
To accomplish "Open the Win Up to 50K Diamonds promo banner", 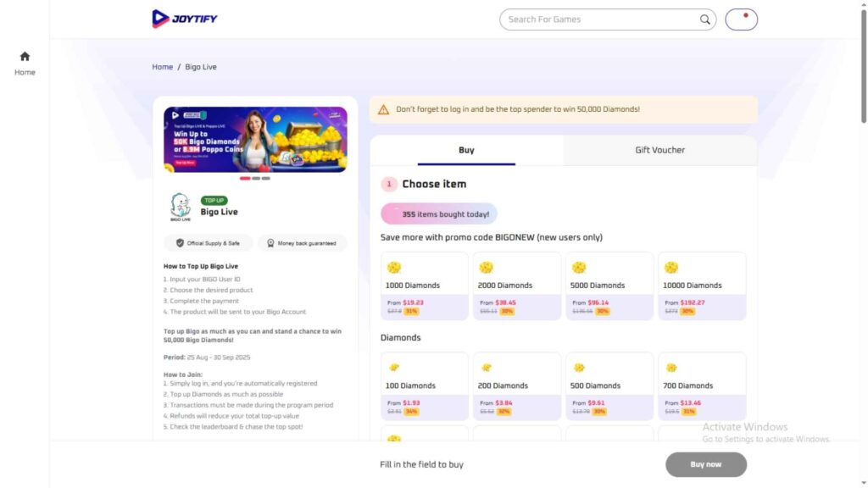I will pos(255,140).
